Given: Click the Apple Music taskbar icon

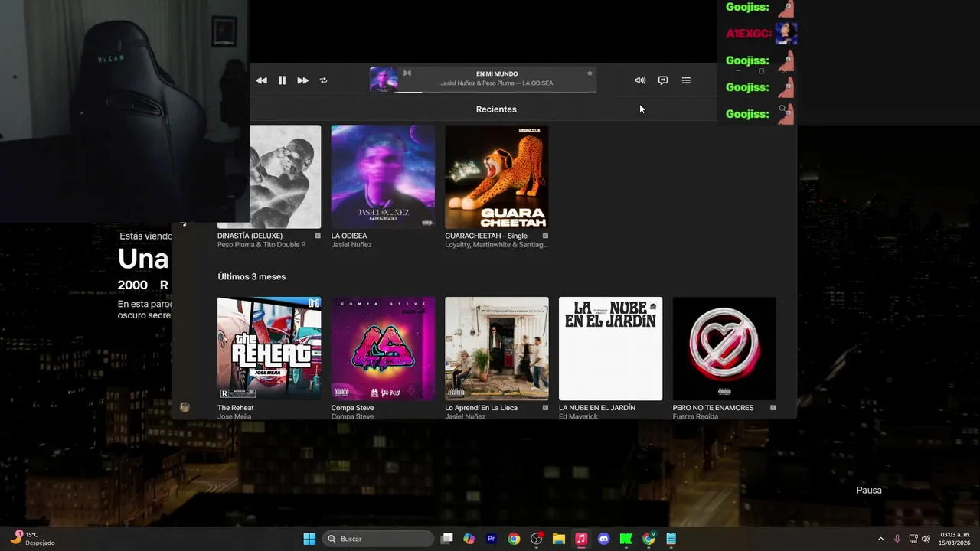Looking at the screenshot, I should click(x=581, y=539).
